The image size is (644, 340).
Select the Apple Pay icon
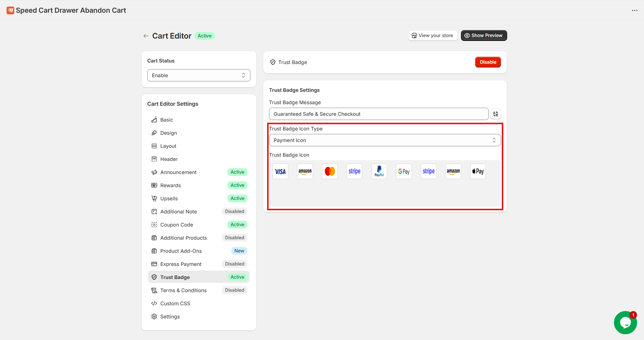pyautogui.click(x=478, y=171)
